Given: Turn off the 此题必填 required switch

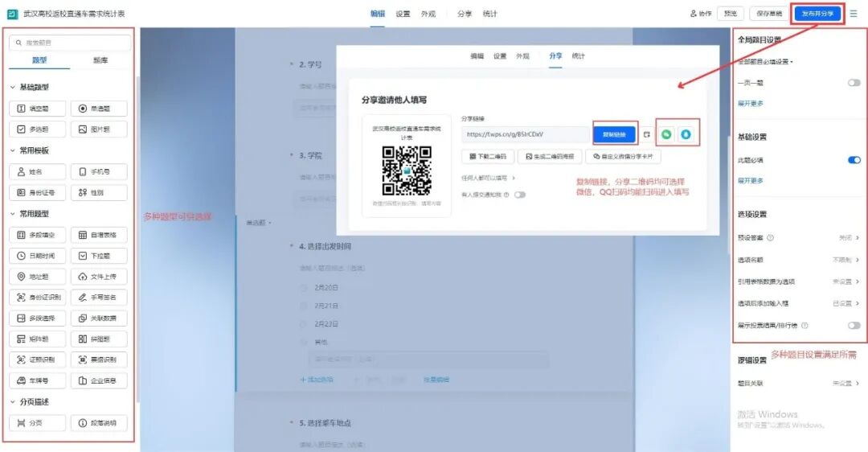Looking at the screenshot, I should click(854, 160).
